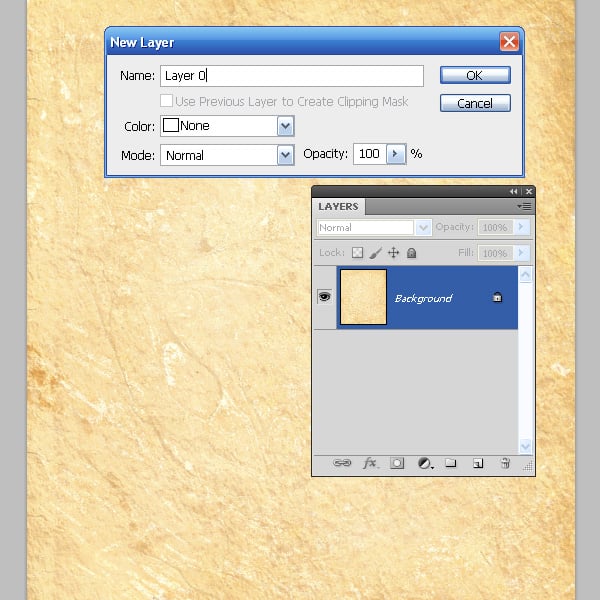This screenshot has width=600, height=600.
Task: Open the Layers panel options menu
Action: point(524,206)
